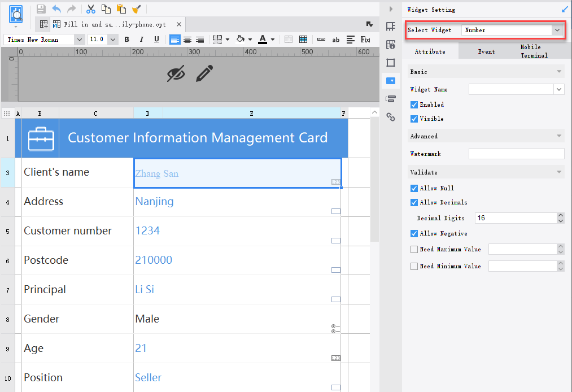572x392 pixels.
Task: Click the cell borders icon
Action: coord(217,40)
